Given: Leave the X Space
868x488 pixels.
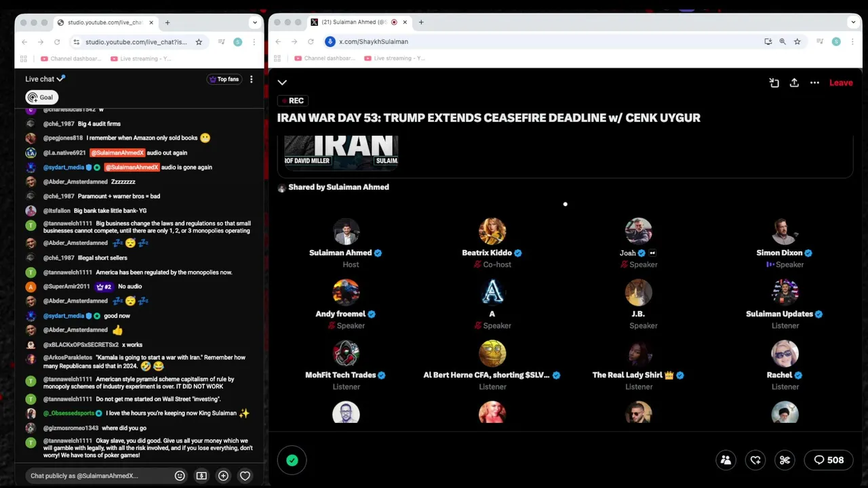Looking at the screenshot, I should [841, 83].
